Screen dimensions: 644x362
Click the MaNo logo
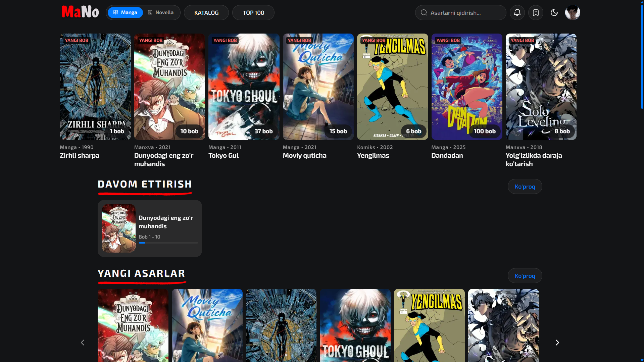coord(80,12)
